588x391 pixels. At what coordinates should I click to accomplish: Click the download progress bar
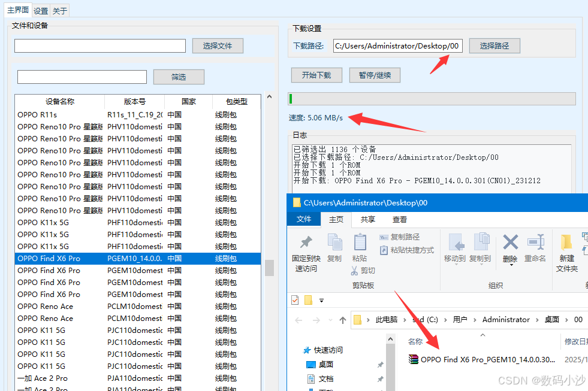tap(432, 99)
